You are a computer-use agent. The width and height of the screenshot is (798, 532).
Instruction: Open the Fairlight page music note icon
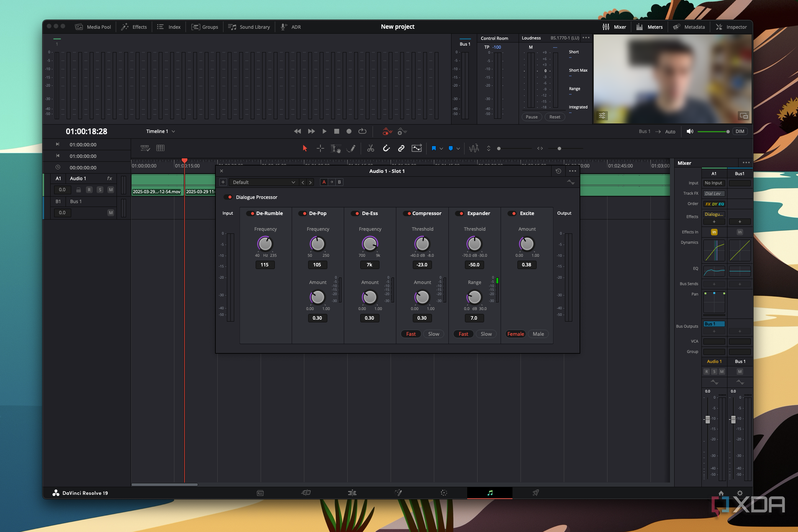490,493
